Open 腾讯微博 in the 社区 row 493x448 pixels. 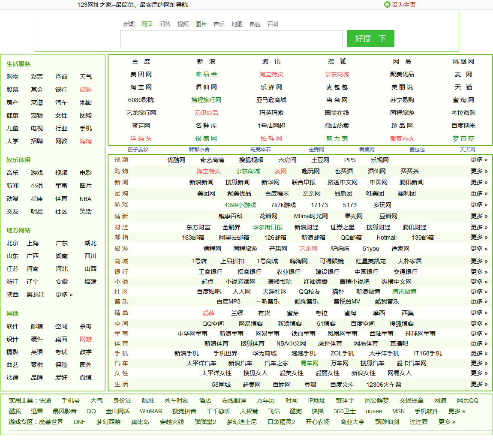(404, 292)
